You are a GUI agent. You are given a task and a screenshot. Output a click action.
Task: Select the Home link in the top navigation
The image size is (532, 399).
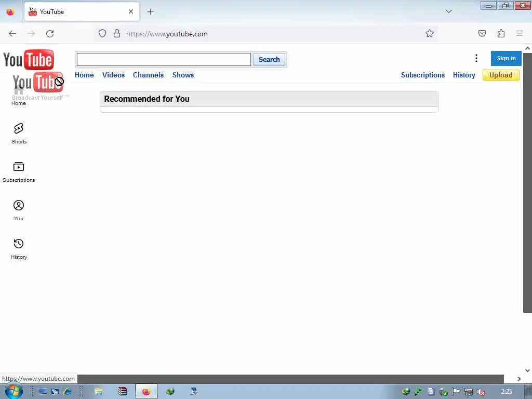84,75
